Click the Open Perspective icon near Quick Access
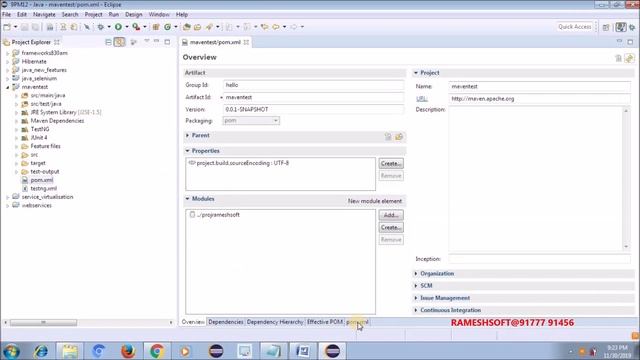Viewport: 640px width, 360px height. 606,27
